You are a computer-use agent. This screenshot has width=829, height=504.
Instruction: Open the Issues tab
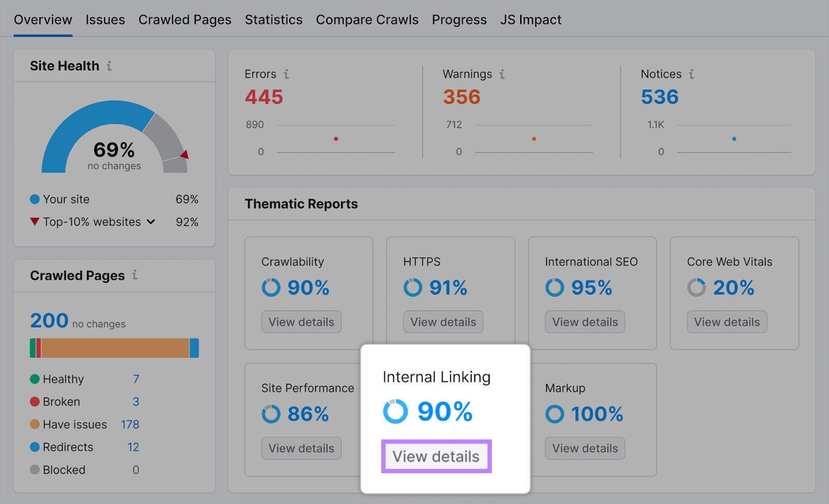point(105,20)
